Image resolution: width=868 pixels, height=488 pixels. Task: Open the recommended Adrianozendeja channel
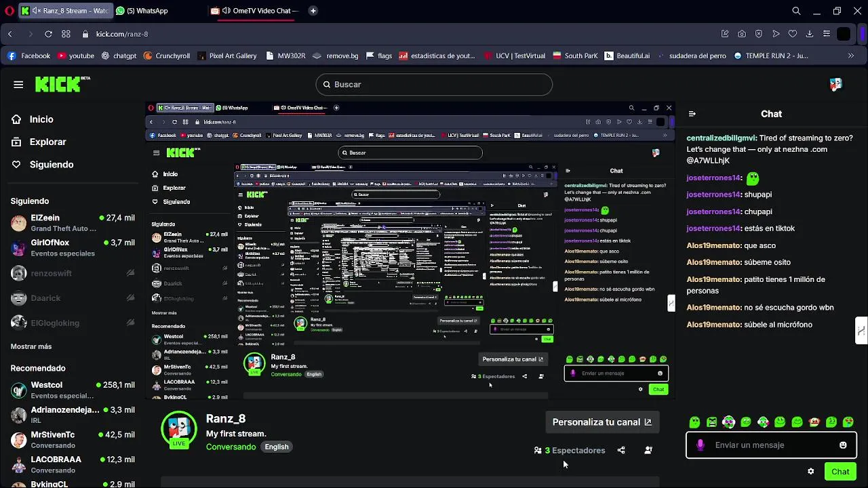point(73,415)
